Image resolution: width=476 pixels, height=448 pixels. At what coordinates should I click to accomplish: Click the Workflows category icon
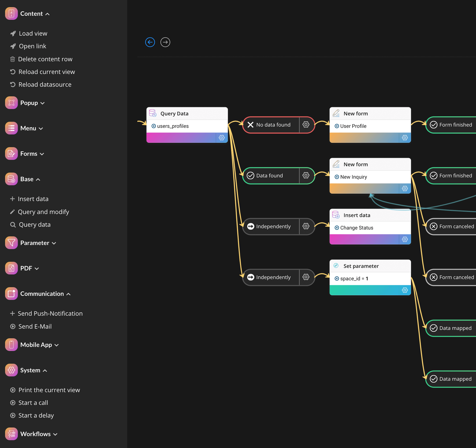point(11,434)
